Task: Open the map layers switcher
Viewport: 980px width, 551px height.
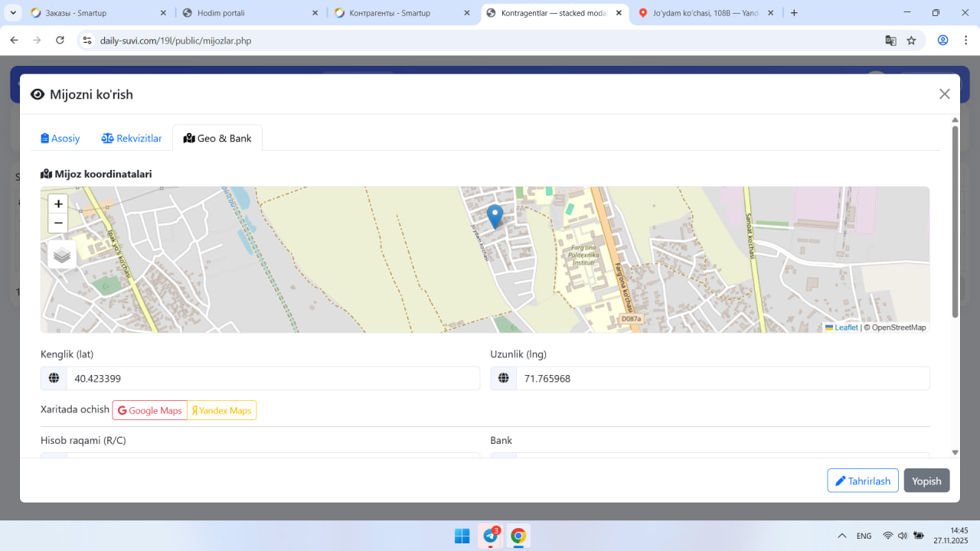Action: point(62,255)
